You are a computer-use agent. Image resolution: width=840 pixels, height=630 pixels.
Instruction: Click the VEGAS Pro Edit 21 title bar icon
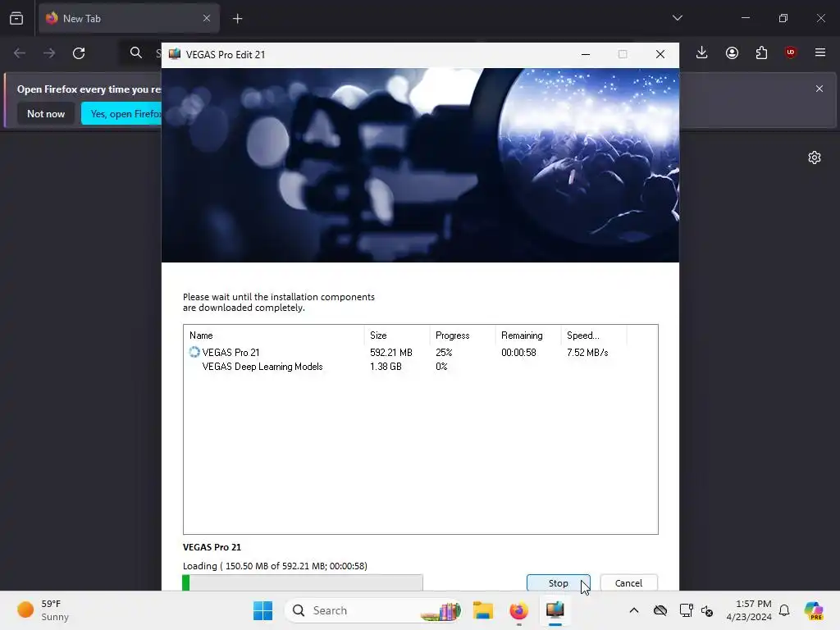click(175, 54)
